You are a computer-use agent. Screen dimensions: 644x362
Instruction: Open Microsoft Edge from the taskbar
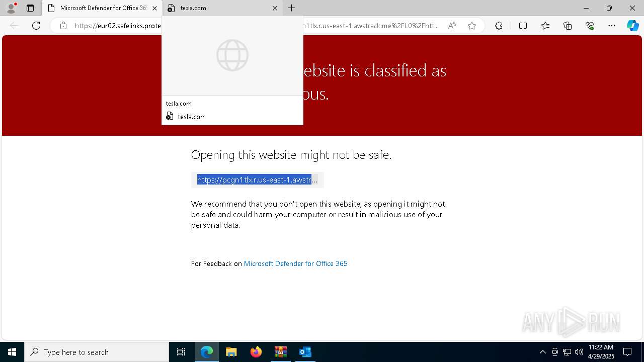tap(207, 352)
